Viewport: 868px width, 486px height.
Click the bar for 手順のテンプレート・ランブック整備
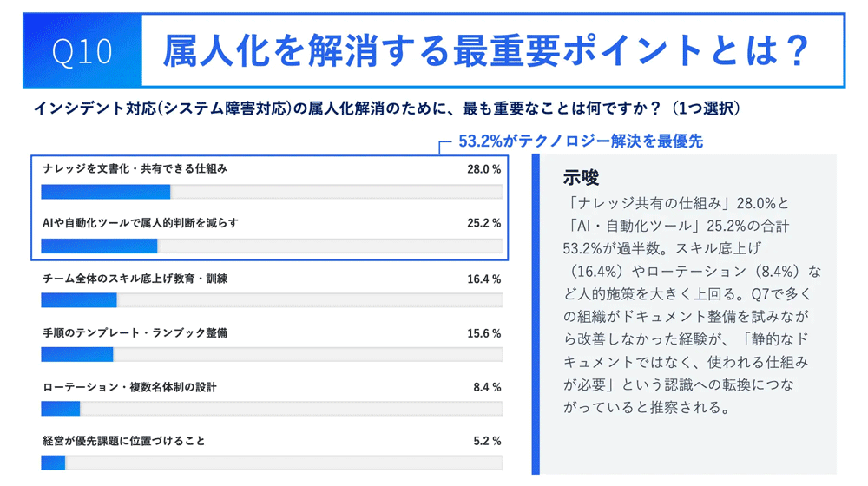point(77,354)
